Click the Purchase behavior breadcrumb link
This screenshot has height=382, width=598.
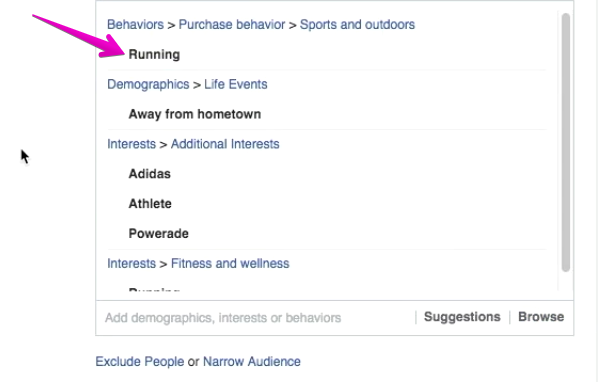[x=232, y=24]
